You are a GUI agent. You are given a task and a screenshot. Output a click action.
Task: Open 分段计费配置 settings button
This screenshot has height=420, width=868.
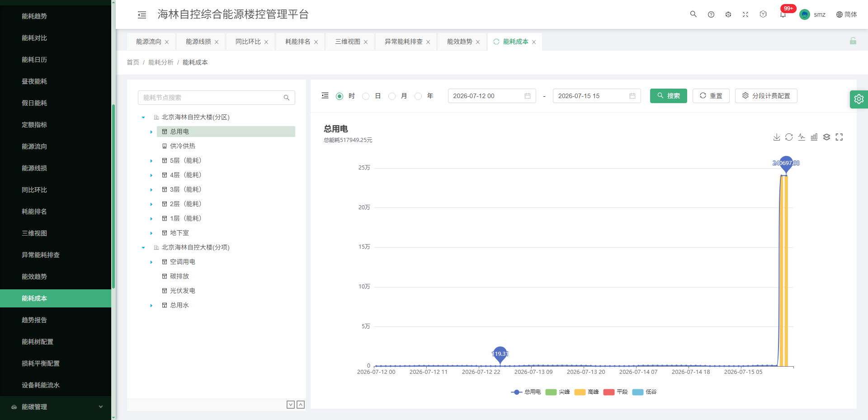click(766, 96)
